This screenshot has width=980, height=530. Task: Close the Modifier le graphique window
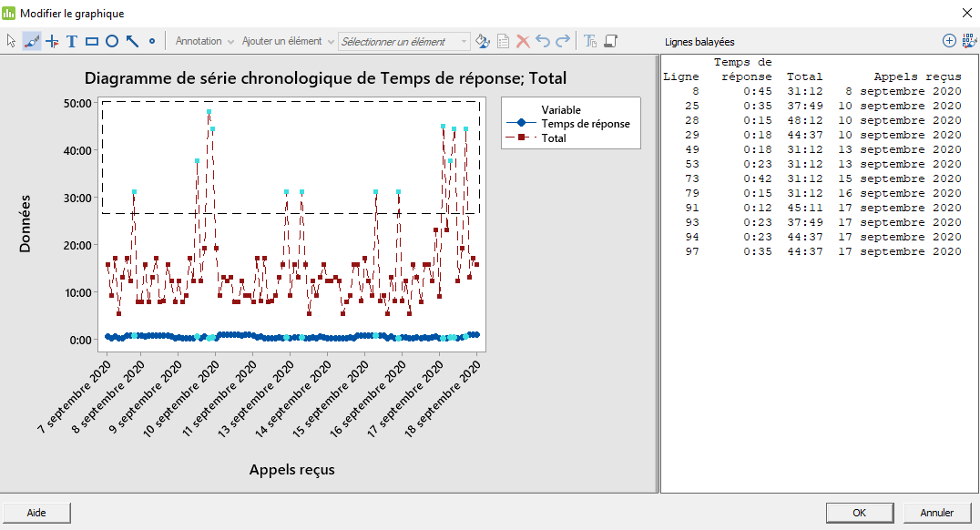966,13
